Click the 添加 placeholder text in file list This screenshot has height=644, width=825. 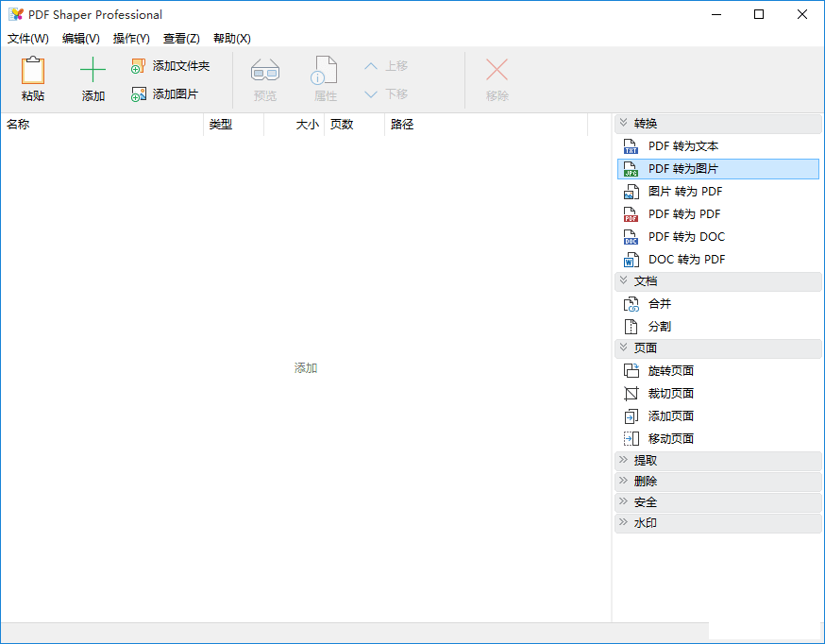tap(306, 368)
